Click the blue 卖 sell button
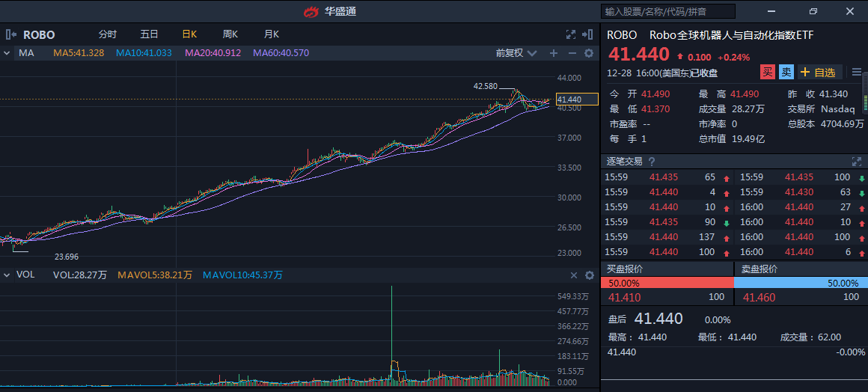This screenshot has height=392, width=868. (786, 73)
